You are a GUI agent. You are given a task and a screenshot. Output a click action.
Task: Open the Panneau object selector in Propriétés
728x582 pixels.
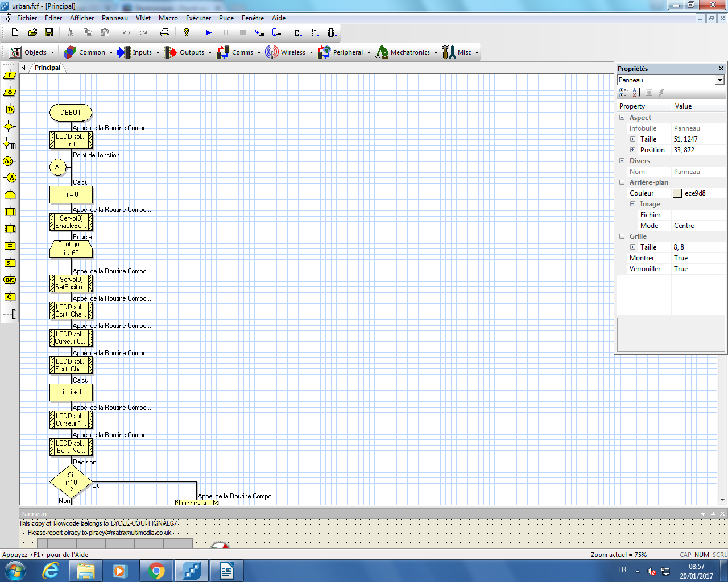click(719, 80)
